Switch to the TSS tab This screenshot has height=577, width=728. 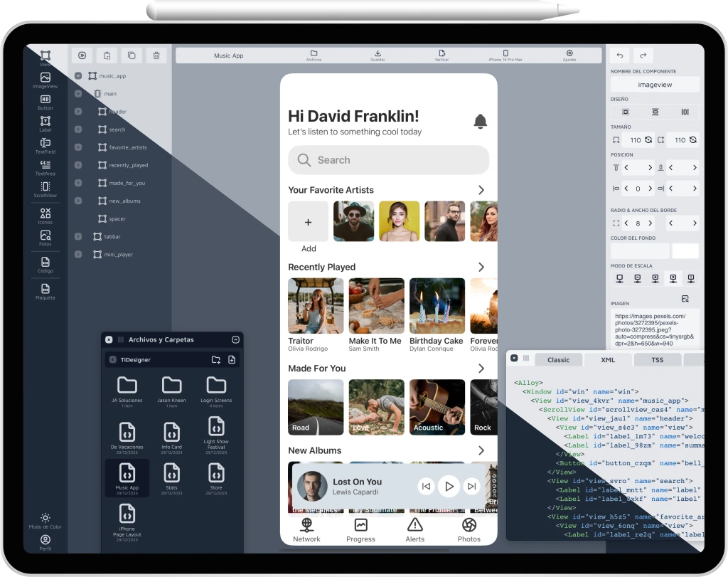658,360
